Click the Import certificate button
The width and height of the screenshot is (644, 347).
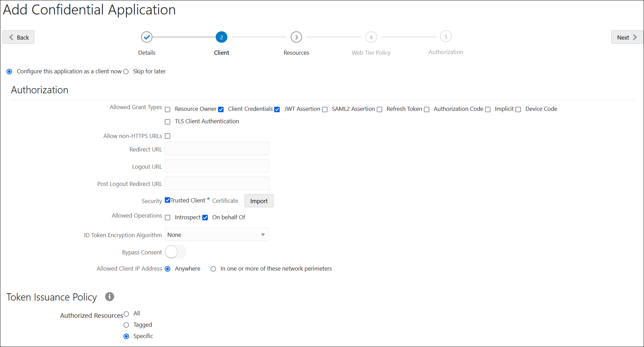point(259,201)
